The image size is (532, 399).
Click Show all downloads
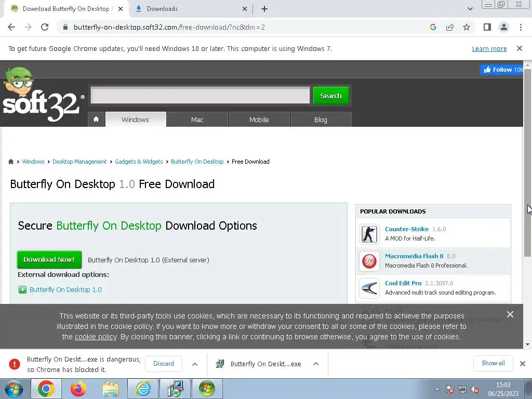click(x=493, y=363)
